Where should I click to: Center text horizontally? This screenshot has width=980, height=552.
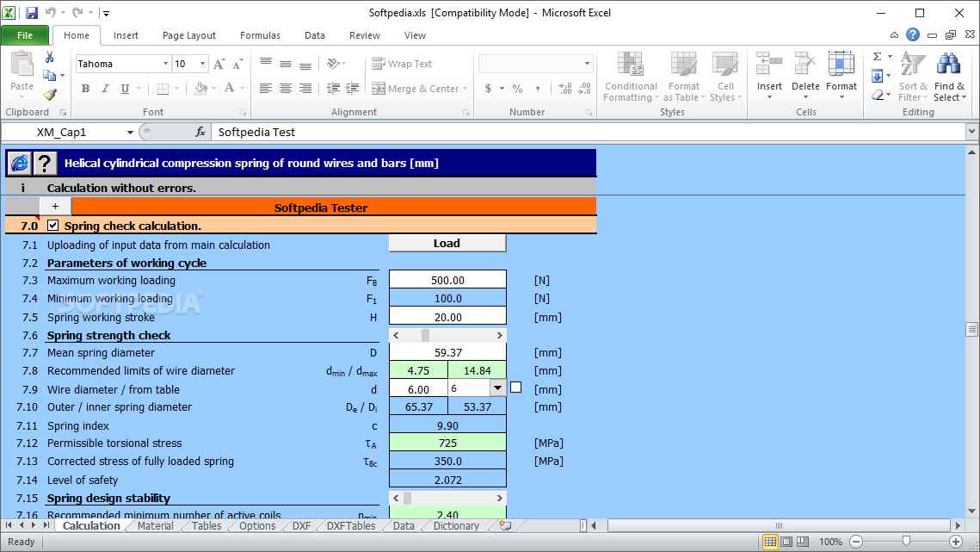tap(286, 89)
